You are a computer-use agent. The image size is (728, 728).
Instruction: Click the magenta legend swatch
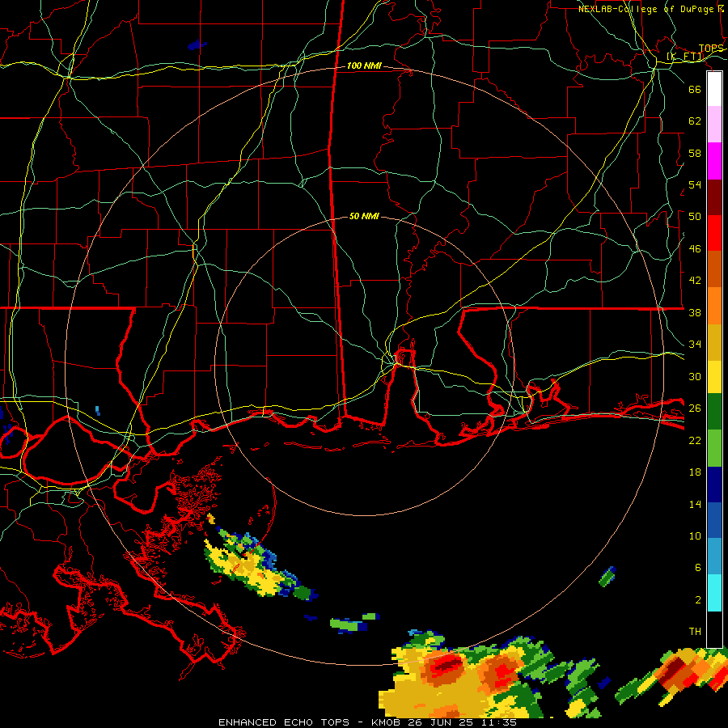[x=714, y=161]
